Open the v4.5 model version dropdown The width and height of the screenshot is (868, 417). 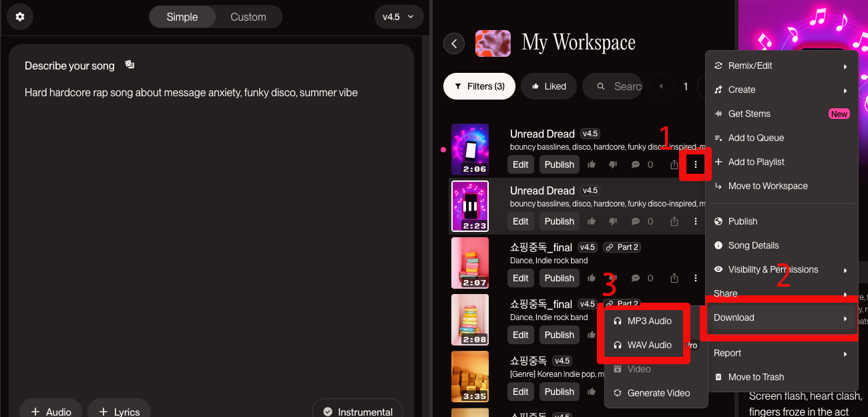pyautogui.click(x=399, y=17)
